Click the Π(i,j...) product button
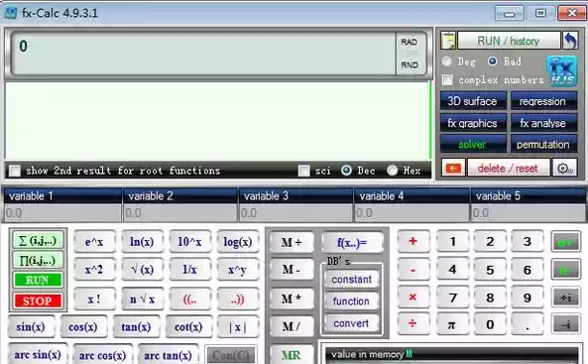Image resolution: width=588 pixels, height=364 pixels. (x=38, y=261)
